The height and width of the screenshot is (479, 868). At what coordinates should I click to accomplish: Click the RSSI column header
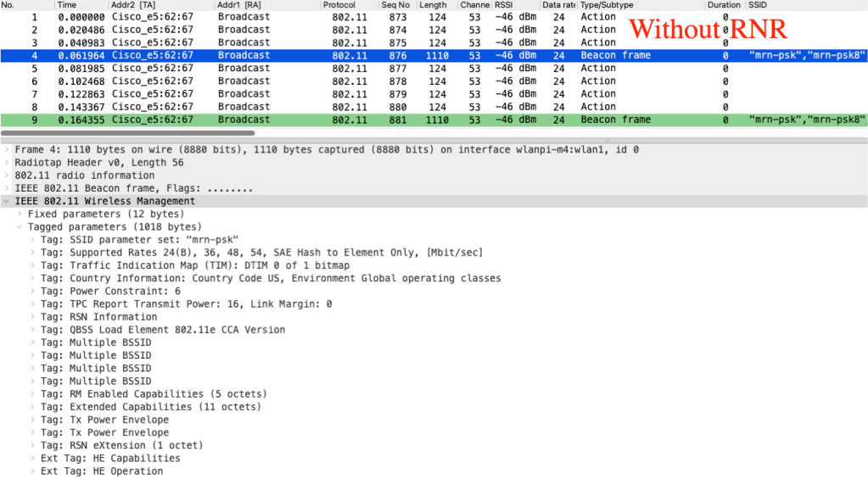(x=504, y=5)
